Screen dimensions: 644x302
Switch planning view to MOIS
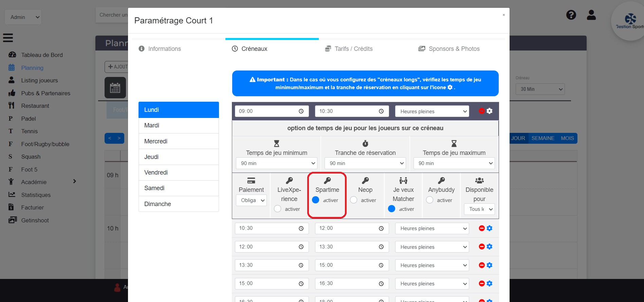567,138
